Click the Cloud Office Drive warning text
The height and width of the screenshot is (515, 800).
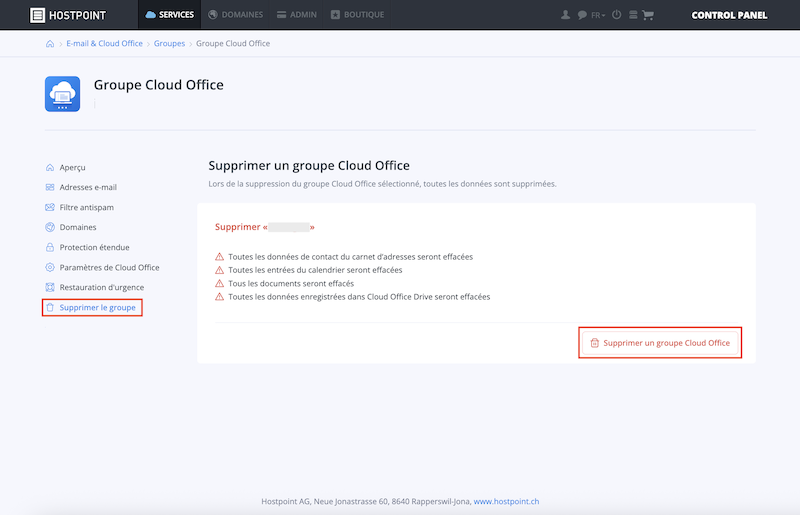[359, 297]
